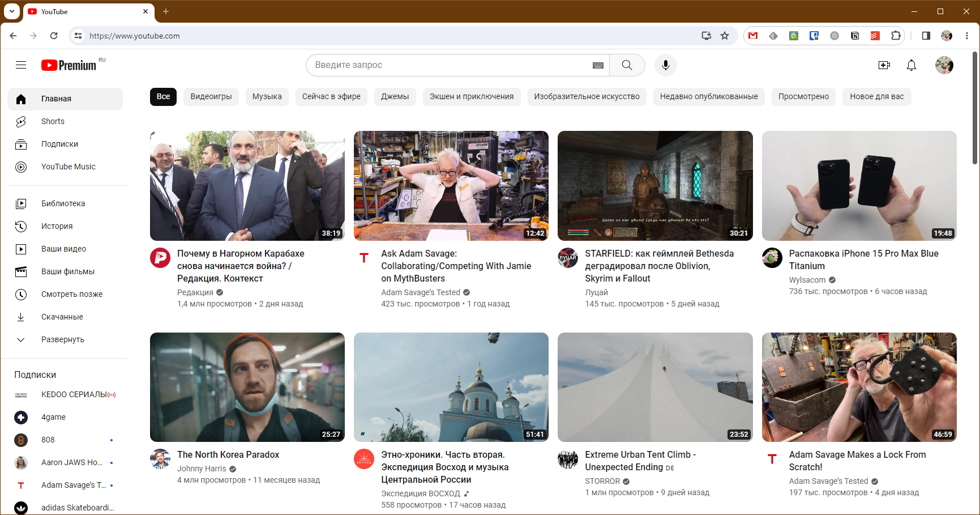This screenshot has height=515, width=980.
Task: Bookmark this page with the star icon
Action: (x=725, y=36)
